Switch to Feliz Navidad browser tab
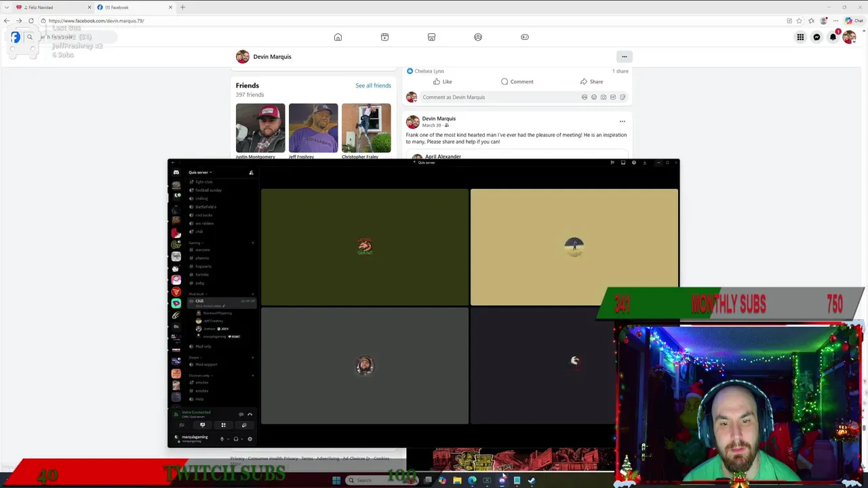The image size is (868, 488). pyautogui.click(x=53, y=7)
